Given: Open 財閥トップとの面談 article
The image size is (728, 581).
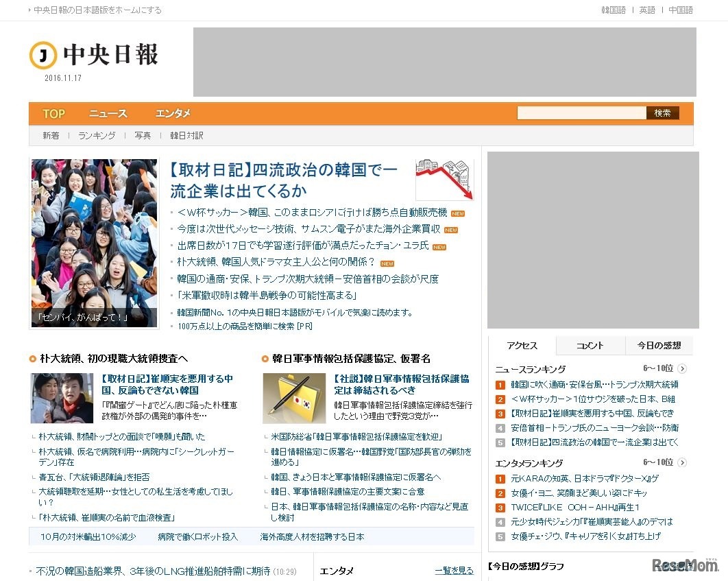Looking at the screenshot, I should click(x=122, y=437).
